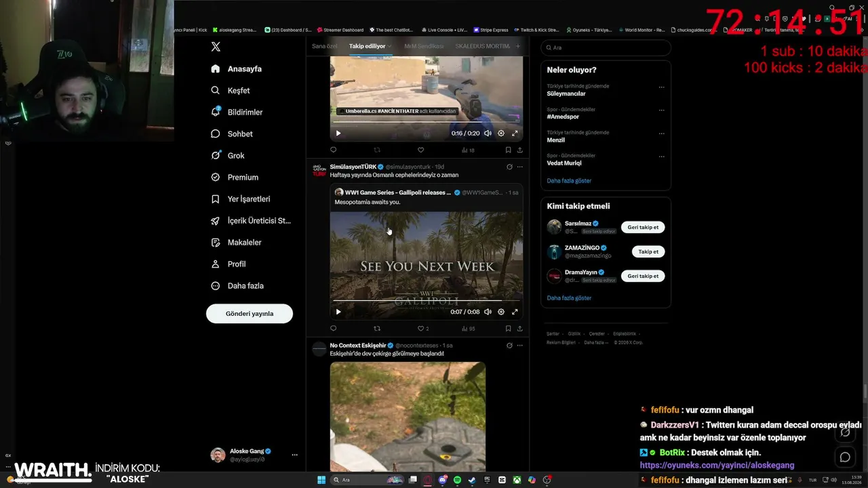This screenshot has width=868, height=488.
Task: Launch Grok from the sidebar
Action: pos(228,155)
